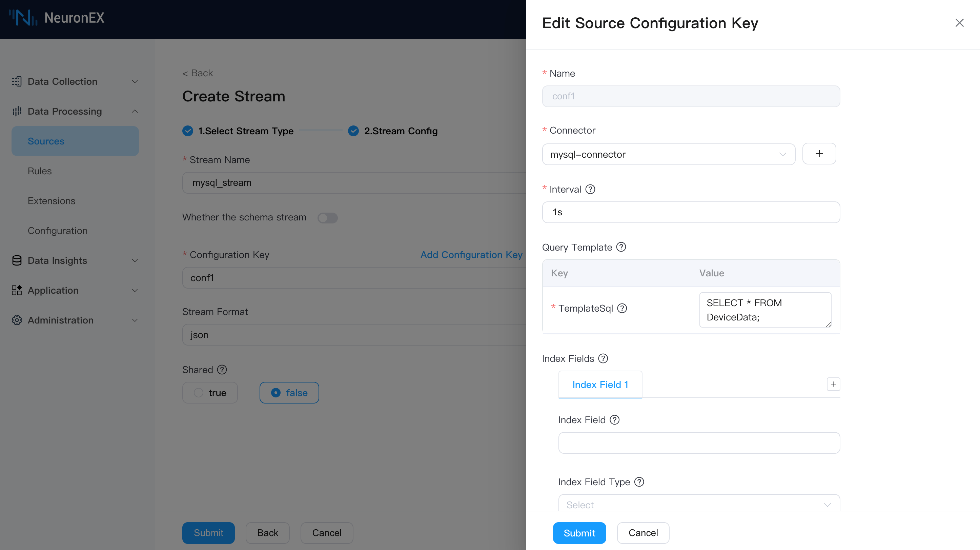Open the Rules menu item
The image size is (980, 550).
(x=40, y=171)
